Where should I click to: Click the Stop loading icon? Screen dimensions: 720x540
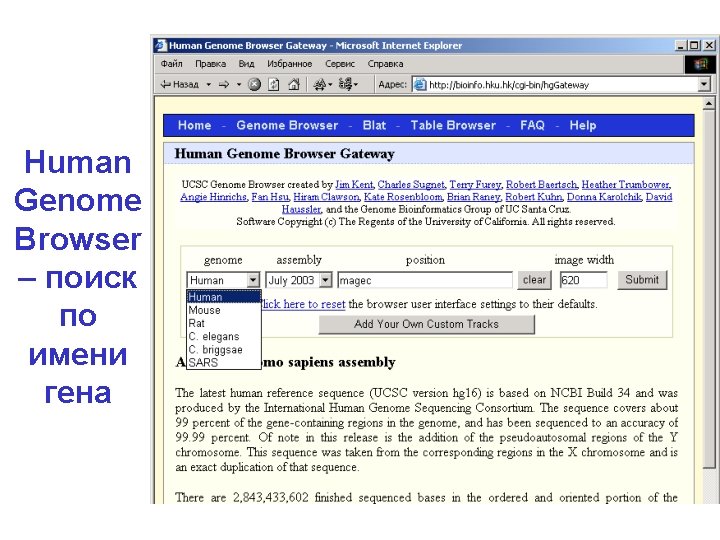[x=254, y=84]
